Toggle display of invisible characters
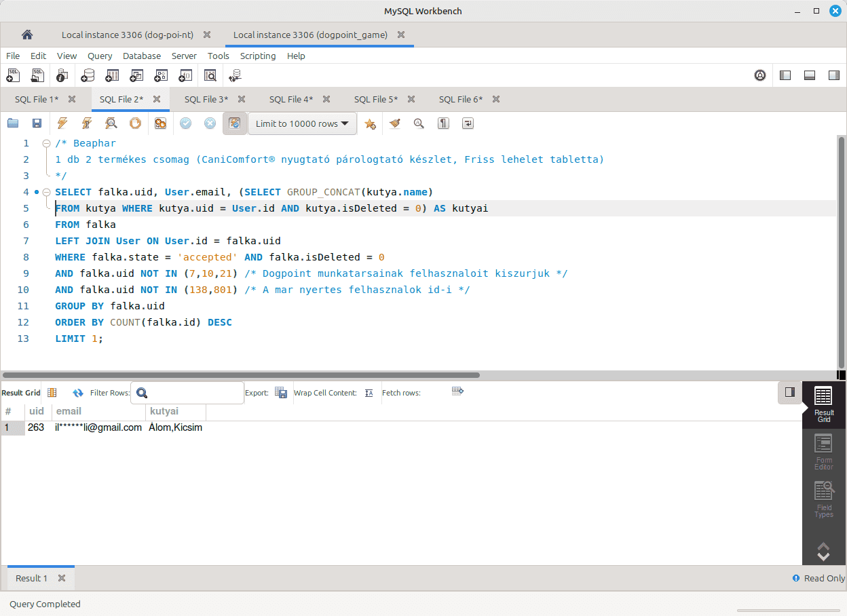The width and height of the screenshot is (847, 616). point(443,123)
